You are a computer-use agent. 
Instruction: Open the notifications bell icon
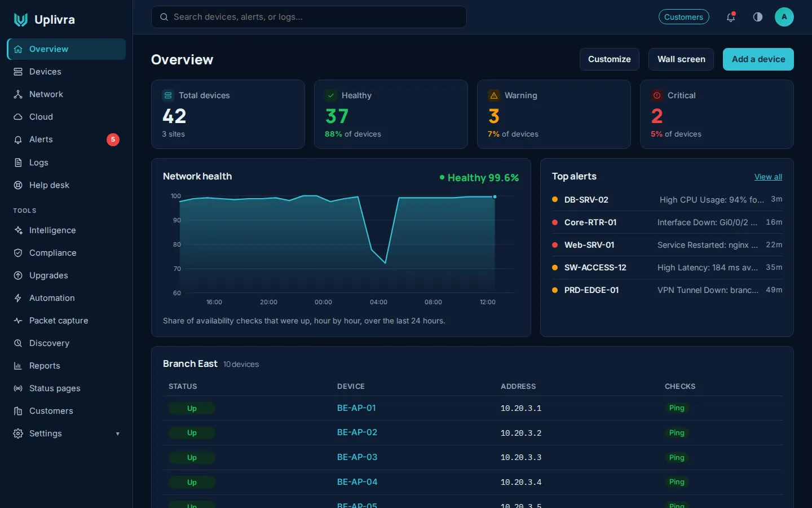click(x=731, y=17)
